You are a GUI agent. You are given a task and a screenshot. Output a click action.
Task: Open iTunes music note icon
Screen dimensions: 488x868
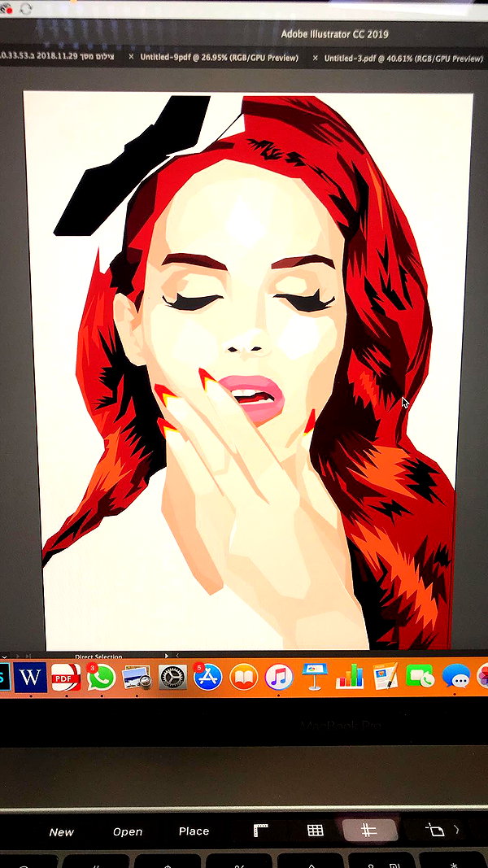coord(279,677)
